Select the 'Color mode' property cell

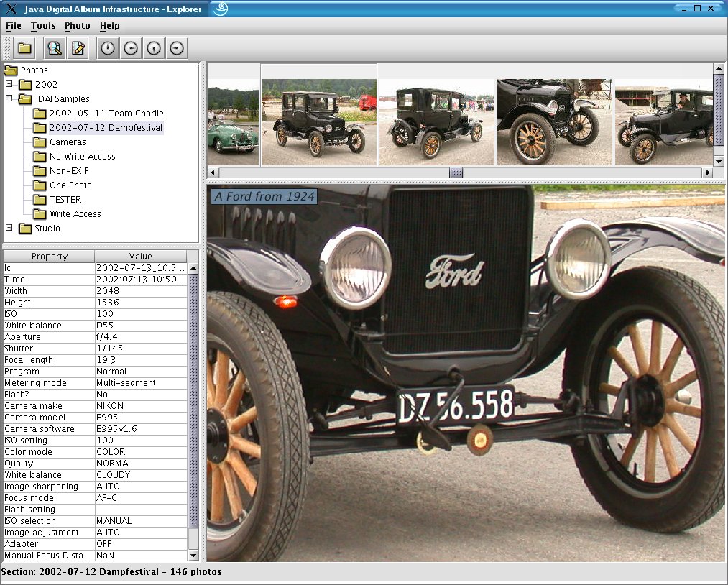49,452
